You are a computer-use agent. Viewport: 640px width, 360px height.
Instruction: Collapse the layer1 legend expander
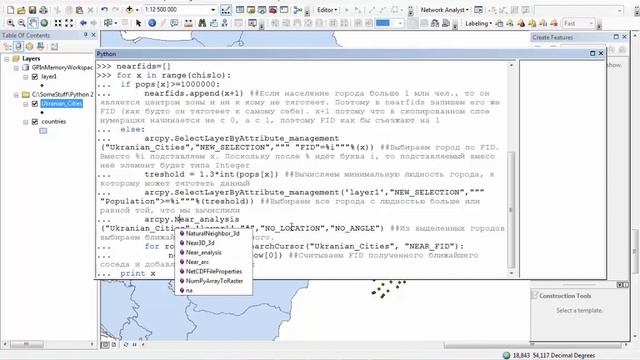pos(26,77)
